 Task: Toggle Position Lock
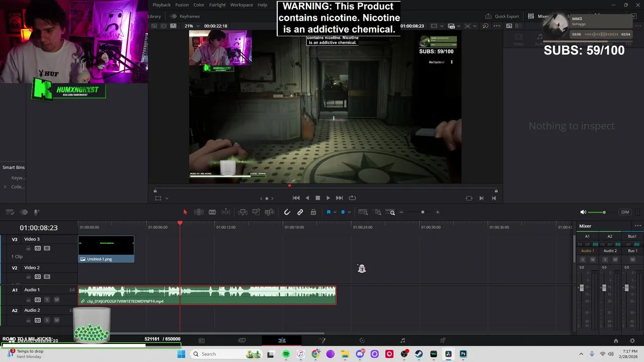point(313,212)
